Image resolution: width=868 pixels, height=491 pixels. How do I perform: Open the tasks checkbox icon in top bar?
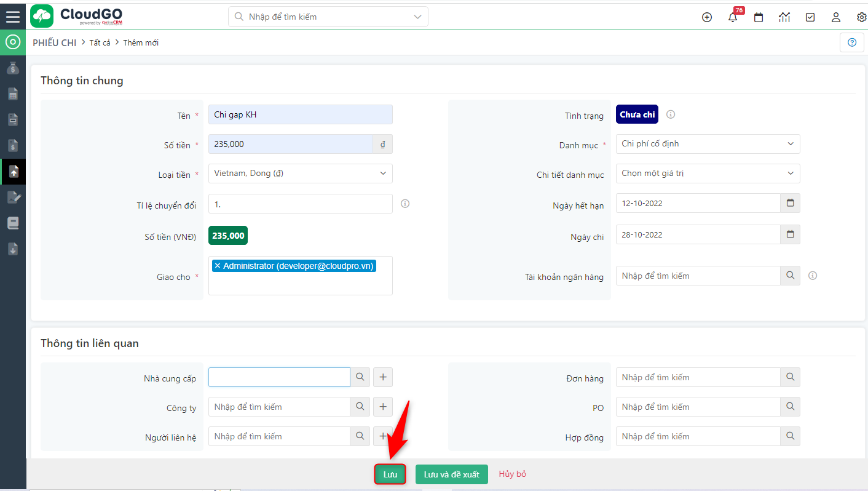coord(810,17)
